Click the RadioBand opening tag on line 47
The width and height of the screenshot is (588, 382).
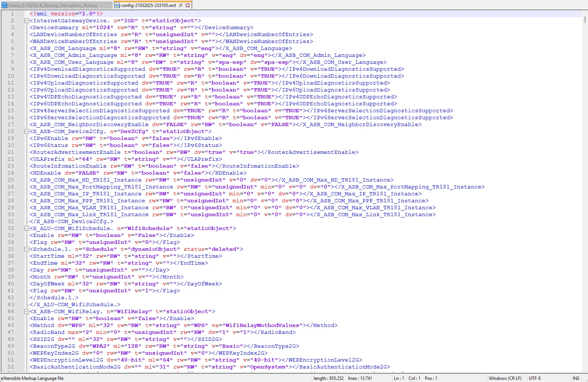[47, 332]
